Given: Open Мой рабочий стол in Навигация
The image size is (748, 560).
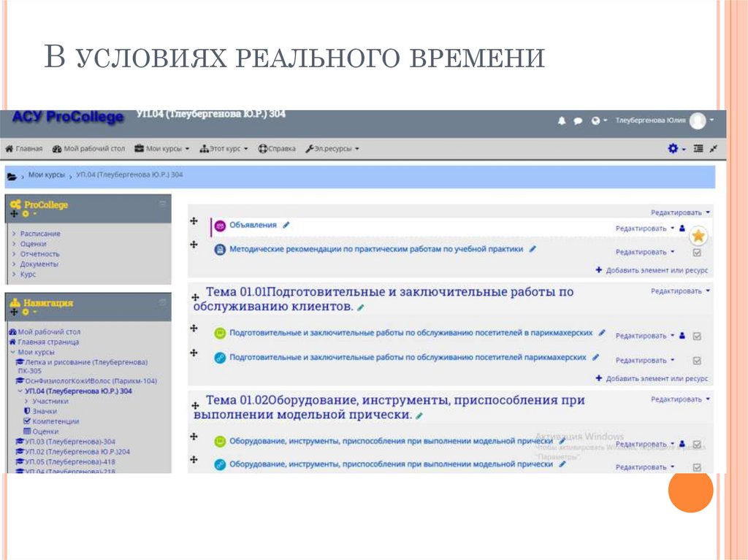Looking at the screenshot, I should tap(45, 331).
